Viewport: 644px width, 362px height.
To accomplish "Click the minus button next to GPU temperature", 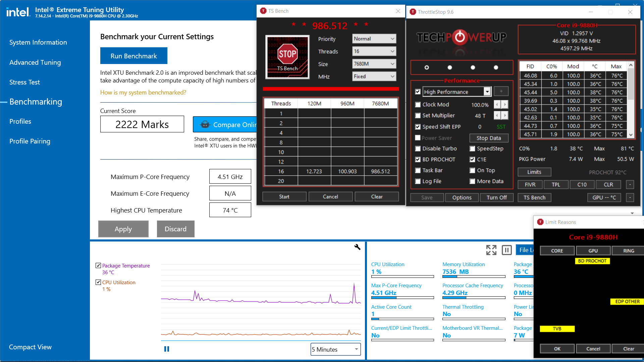I will [x=630, y=198].
